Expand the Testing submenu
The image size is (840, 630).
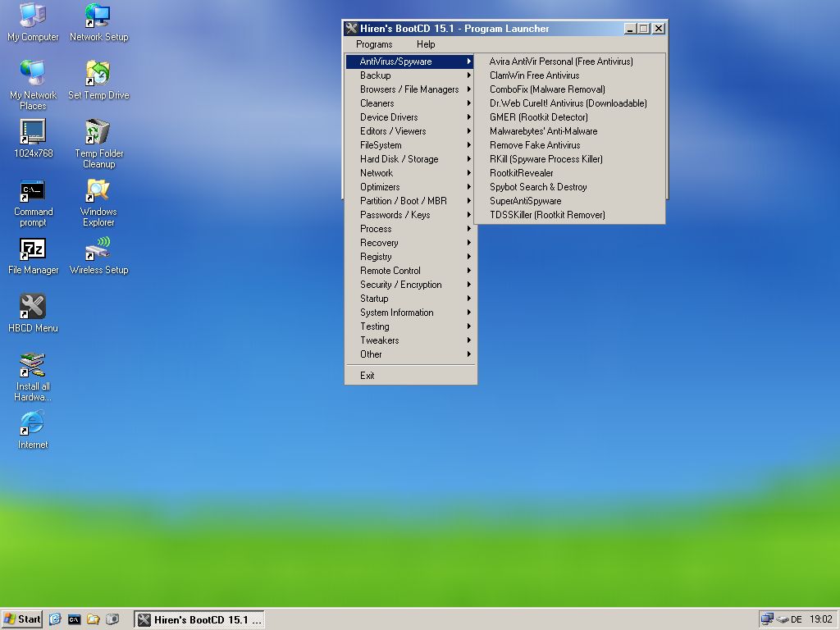410,326
